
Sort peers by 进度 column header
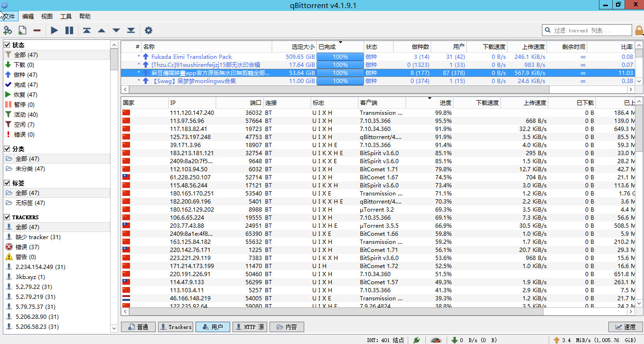(x=429, y=102)
